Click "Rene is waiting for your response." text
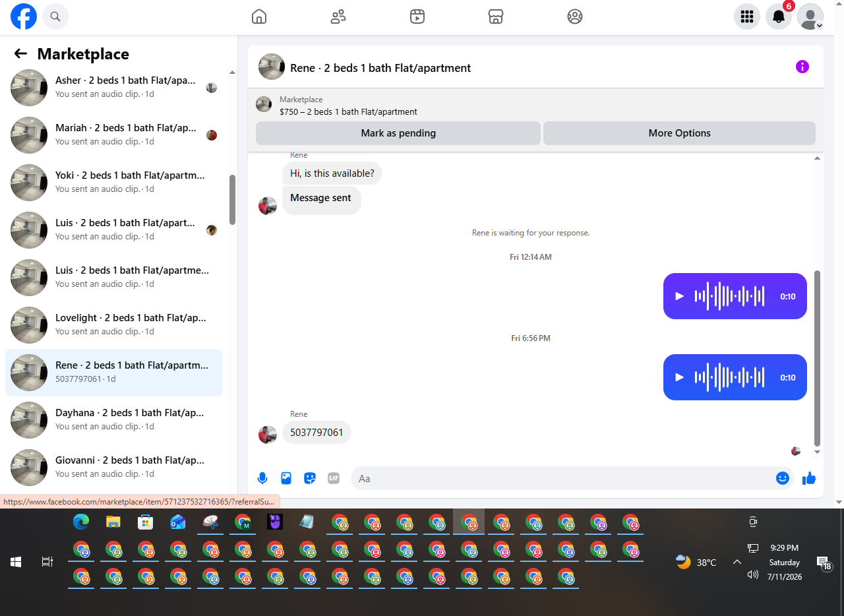Screen dimensions: 844x616 coord(531,233)
